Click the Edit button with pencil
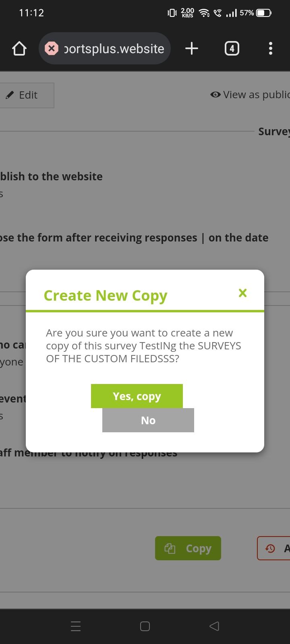This screenshot has height=644, width=290. pos(27,95)
